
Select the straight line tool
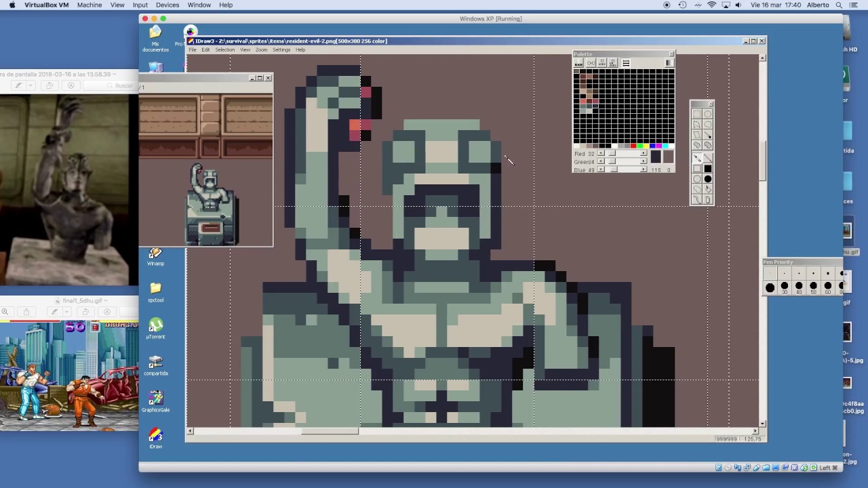pyautogui.click(x=707, y=158)
